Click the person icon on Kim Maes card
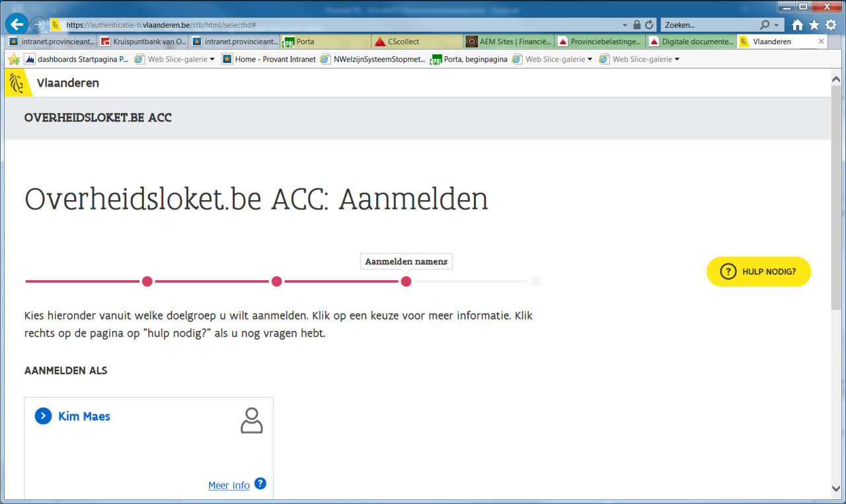 click(x=252, y=420)
